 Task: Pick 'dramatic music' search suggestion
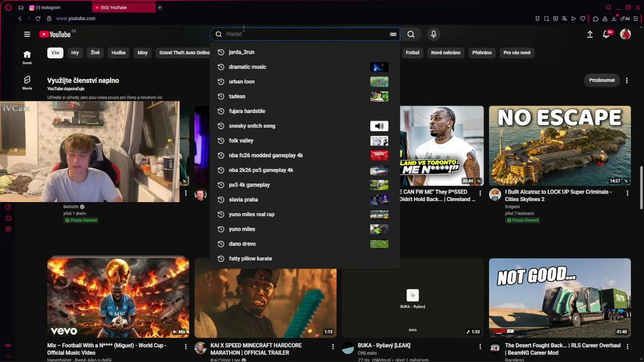coord(305,67)
